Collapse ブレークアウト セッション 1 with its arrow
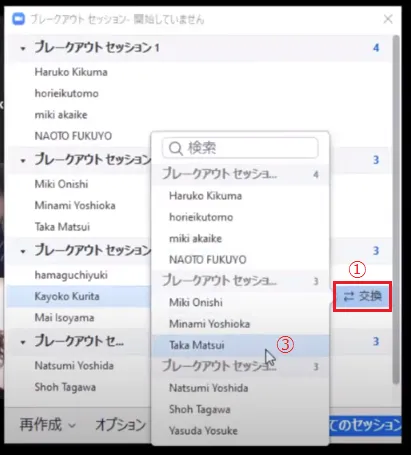This screenshot has width=411, height=455. click(x=23, y=48)
